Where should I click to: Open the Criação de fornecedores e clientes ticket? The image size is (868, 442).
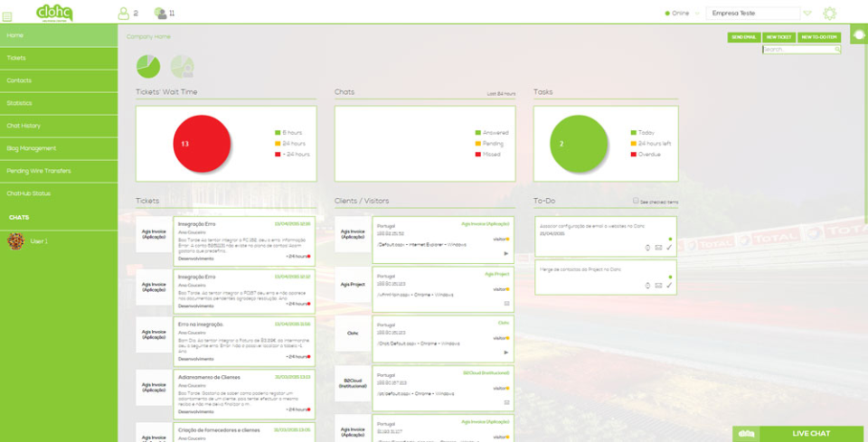[x=244, y=433]
